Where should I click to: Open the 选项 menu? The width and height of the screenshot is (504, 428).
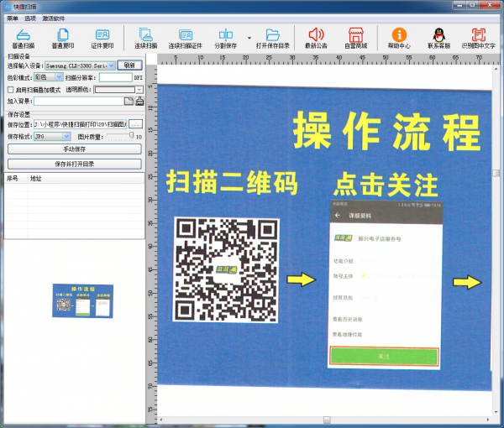click(x=30, y=18)
